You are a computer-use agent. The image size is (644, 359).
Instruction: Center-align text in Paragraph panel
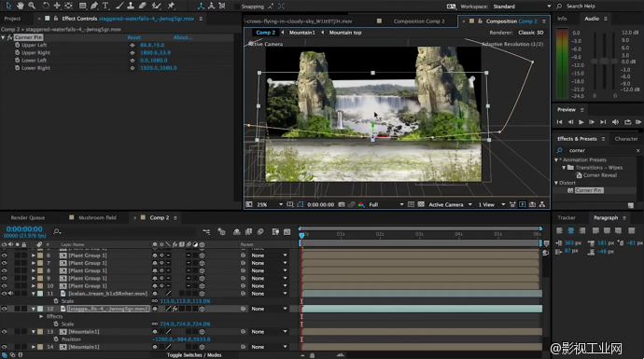[571, 230]
